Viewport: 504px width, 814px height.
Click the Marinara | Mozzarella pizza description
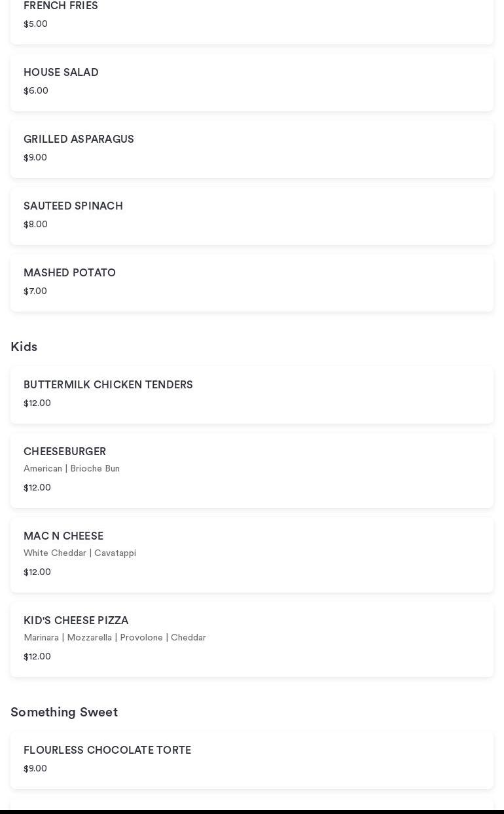point(115,638)
